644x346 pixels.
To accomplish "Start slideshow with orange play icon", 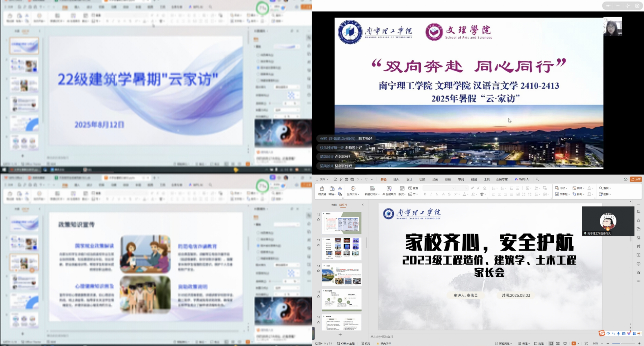I will pyautogui.click(x=574, y=344).
